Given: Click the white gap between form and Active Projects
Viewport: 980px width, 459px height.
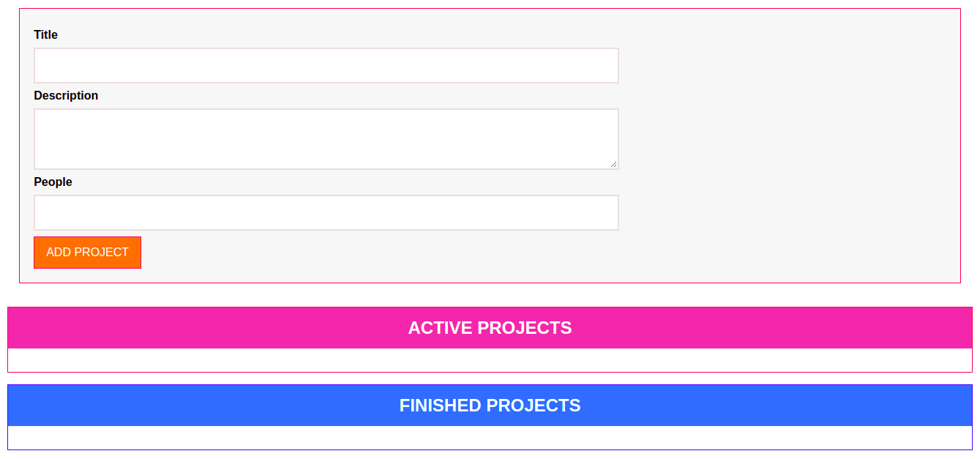Looking at the screenshot, I should click(x=490, y=295).
